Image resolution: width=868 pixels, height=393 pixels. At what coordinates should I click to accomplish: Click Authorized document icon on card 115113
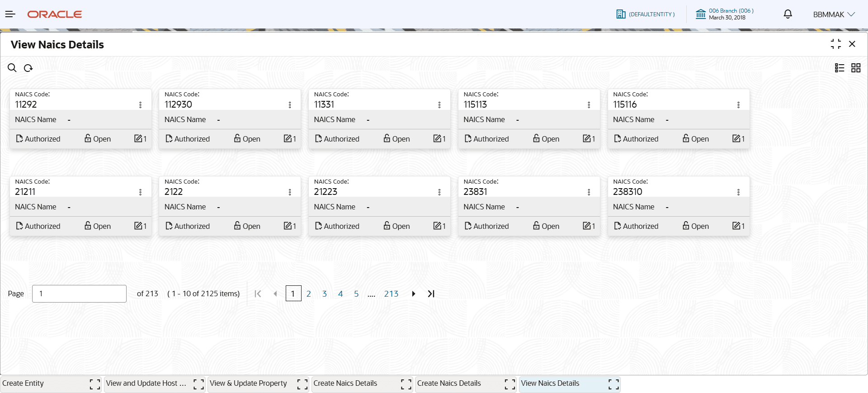pos(468,138)
